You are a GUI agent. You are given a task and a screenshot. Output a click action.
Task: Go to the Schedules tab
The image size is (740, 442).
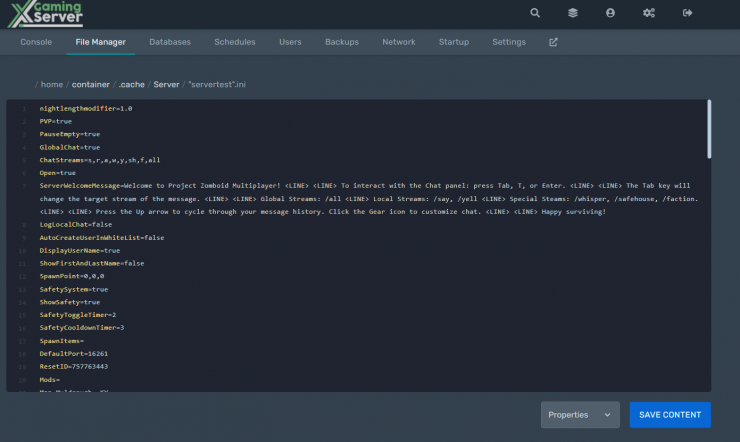(234, 43)
